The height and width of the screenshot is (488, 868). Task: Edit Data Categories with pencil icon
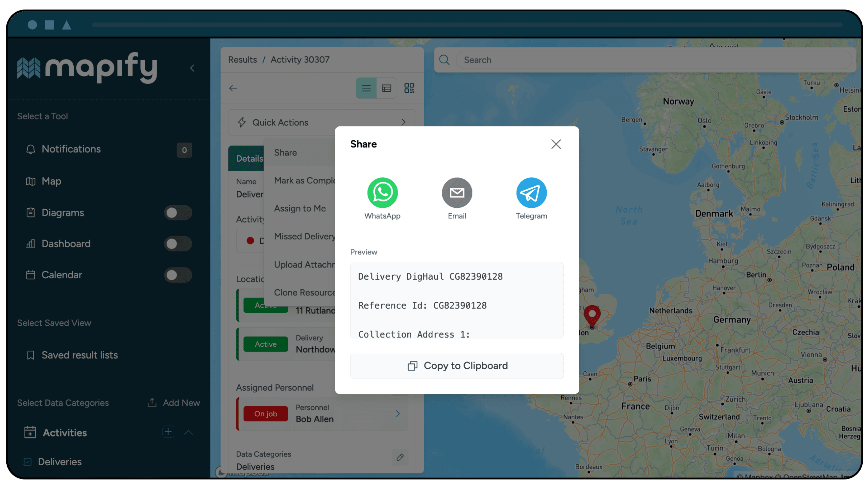click(400, 457)
